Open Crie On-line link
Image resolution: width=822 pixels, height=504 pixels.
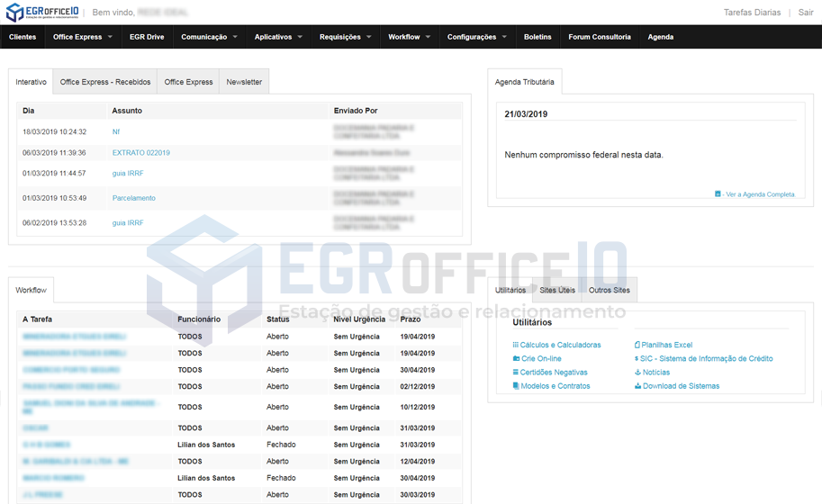[541, 358]
